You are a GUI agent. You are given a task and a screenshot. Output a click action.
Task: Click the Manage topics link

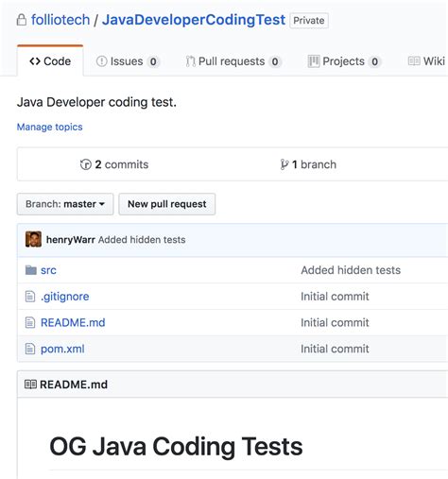point(50,127)
